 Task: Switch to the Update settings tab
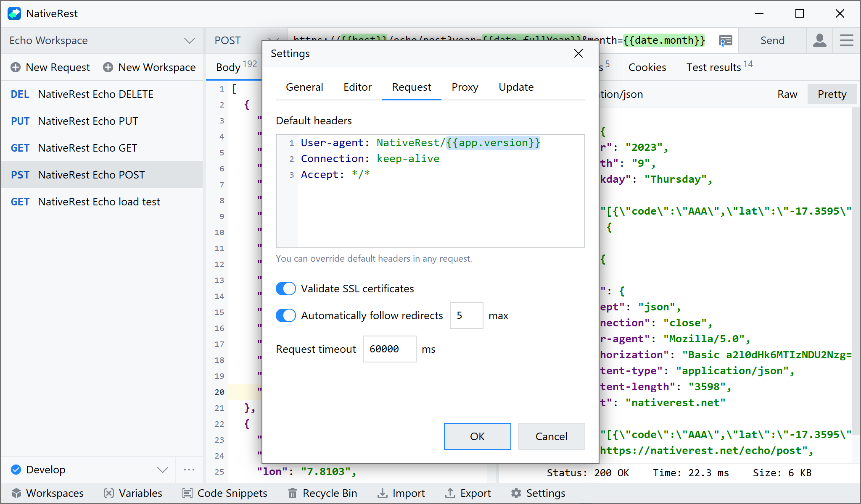(x=516, y=87)
